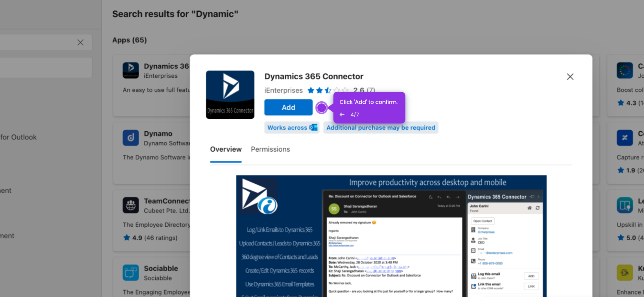Close the Dynamics 365 Connector dialog
644x297 pixels.
[x=570, y=77]
